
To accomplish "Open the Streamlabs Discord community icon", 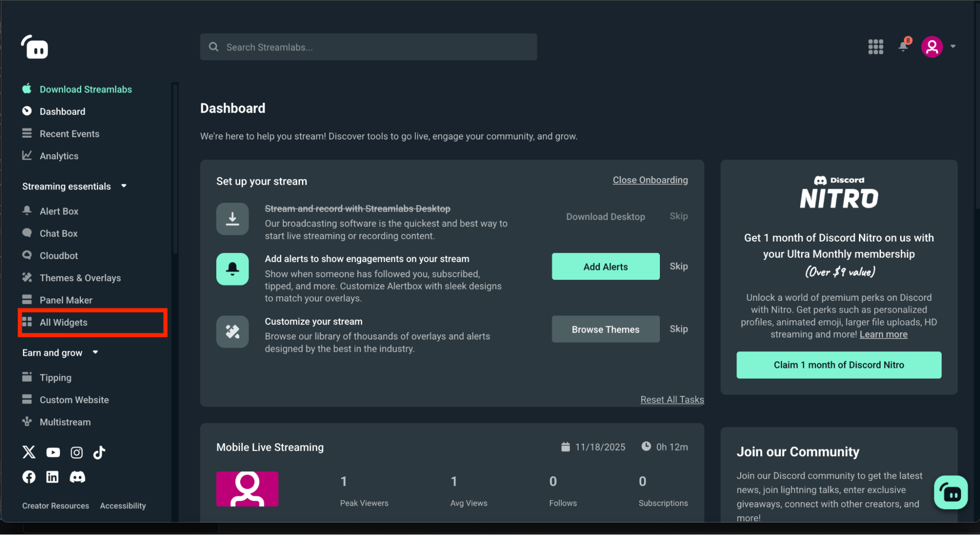I will tap(77, 477).
